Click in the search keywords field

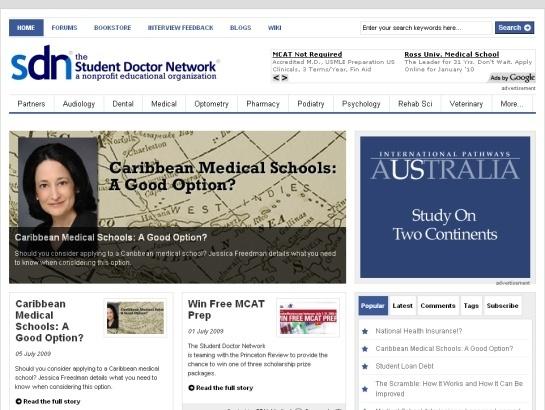426,28
